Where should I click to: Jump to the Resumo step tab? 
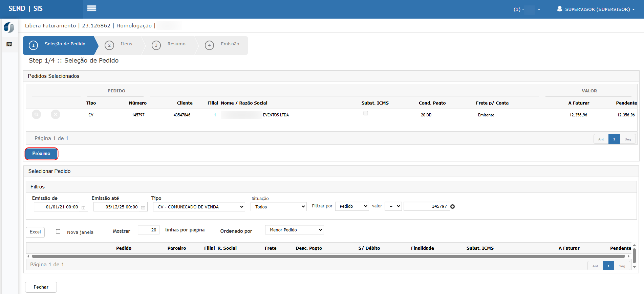pyautogui.click(x=171, y=45)
